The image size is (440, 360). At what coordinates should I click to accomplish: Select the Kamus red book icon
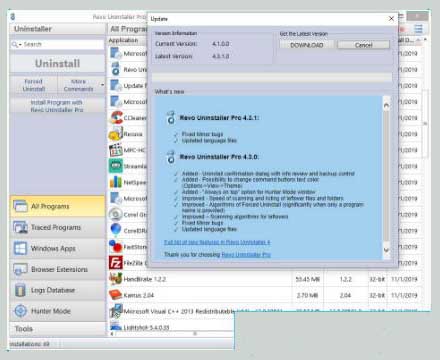(116, 295)
